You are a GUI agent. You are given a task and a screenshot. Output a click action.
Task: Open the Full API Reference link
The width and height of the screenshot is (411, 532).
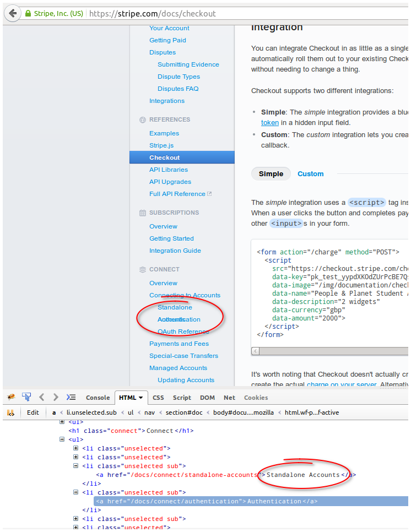click(177, 194)
